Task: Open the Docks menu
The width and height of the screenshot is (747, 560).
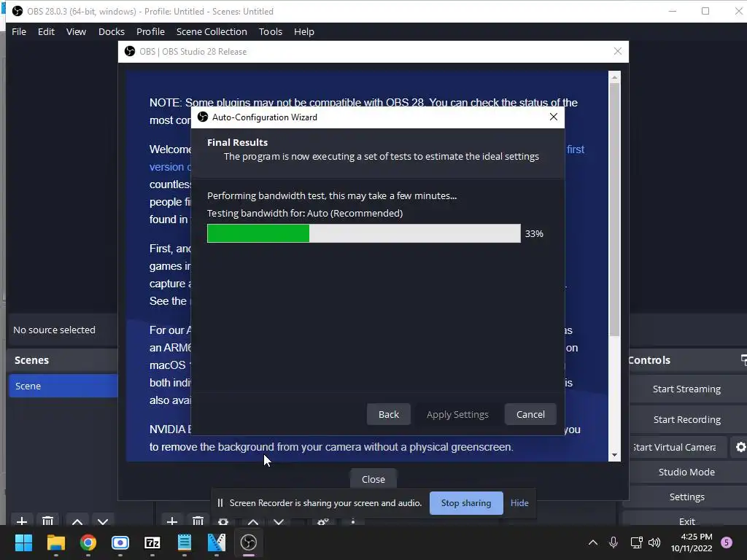Action: (x=112, y=31)
